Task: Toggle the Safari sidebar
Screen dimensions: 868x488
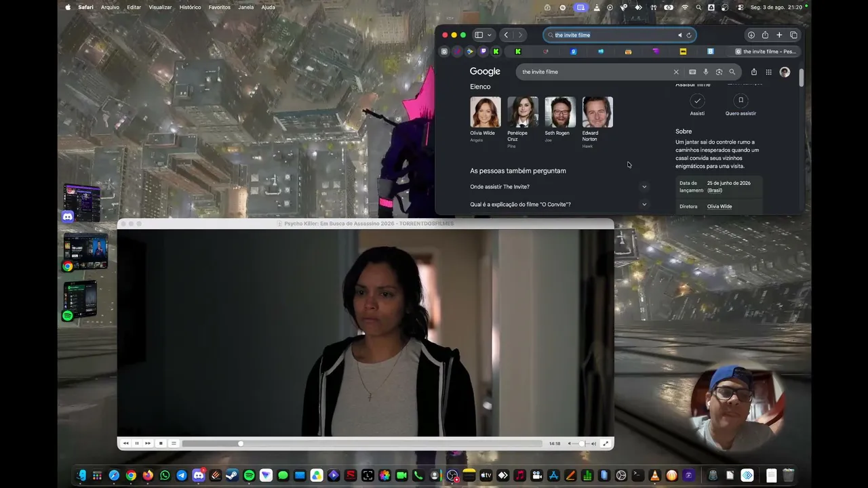Action: [479, 35]
